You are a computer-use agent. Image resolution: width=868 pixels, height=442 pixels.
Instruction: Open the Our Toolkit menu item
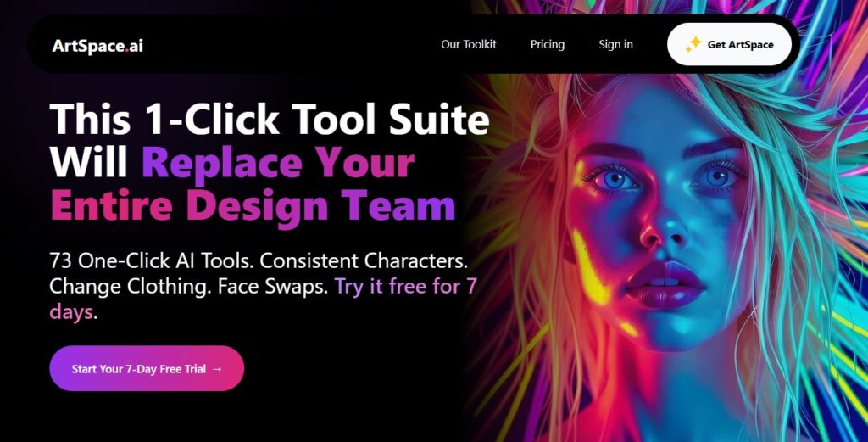click(468, 44)
